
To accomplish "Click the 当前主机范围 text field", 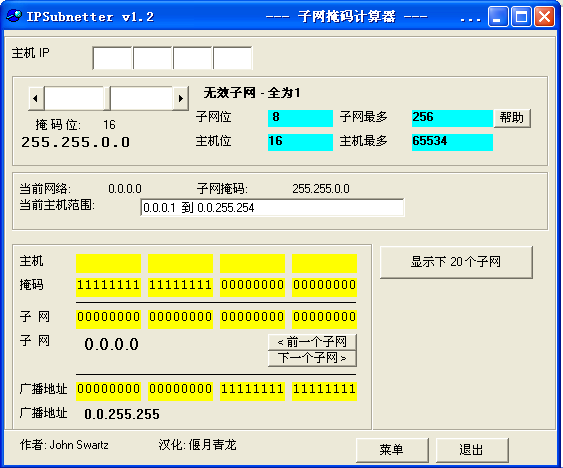I will [x=272, y=208].
